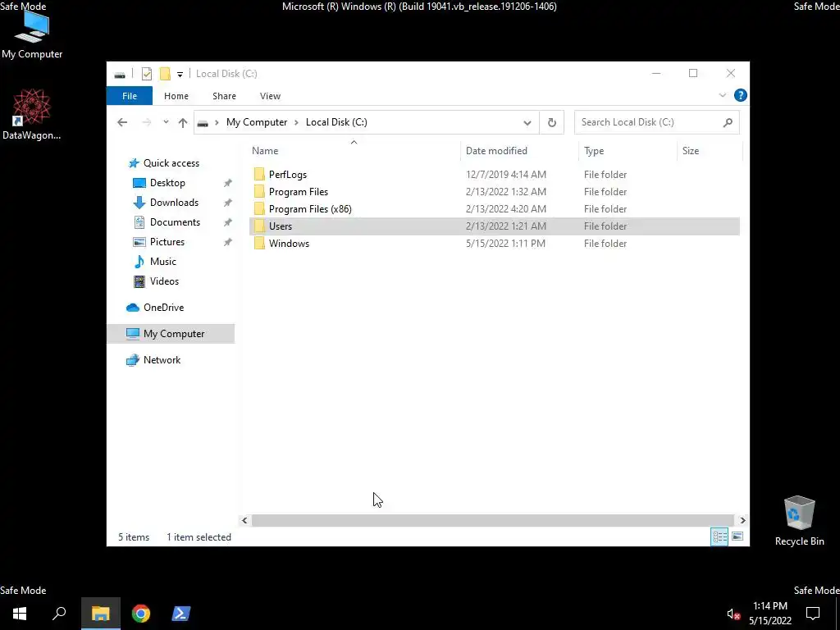The width and height of the screenshot is (840, 630).
Task: Click the pin icon next to Downloads
Action: tap(228, 203)
